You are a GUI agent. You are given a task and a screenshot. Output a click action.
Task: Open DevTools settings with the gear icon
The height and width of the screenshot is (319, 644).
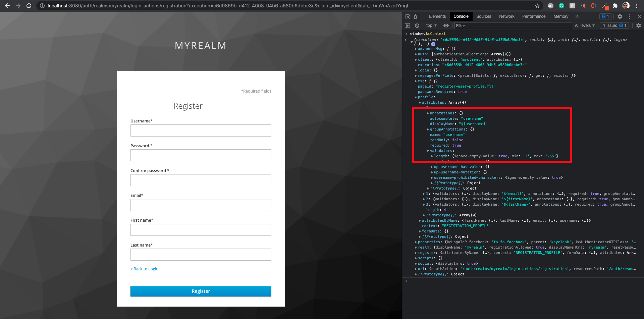[620, 16]
